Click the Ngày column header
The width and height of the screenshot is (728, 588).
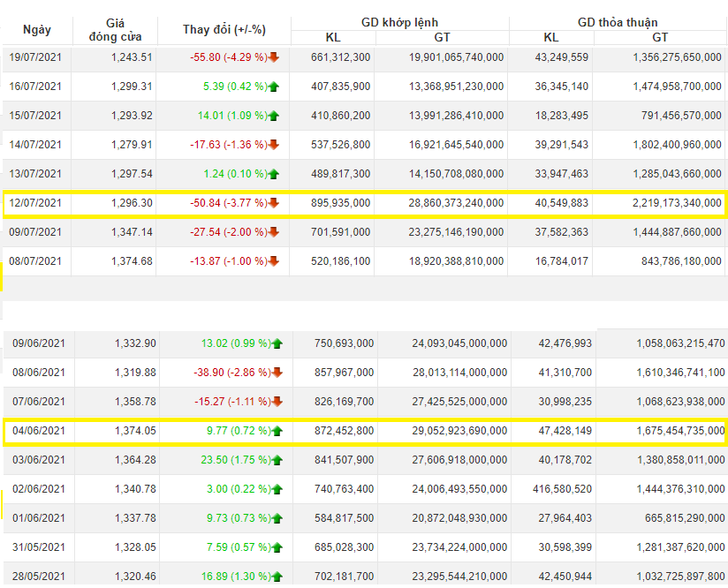(x=37, y=30)
